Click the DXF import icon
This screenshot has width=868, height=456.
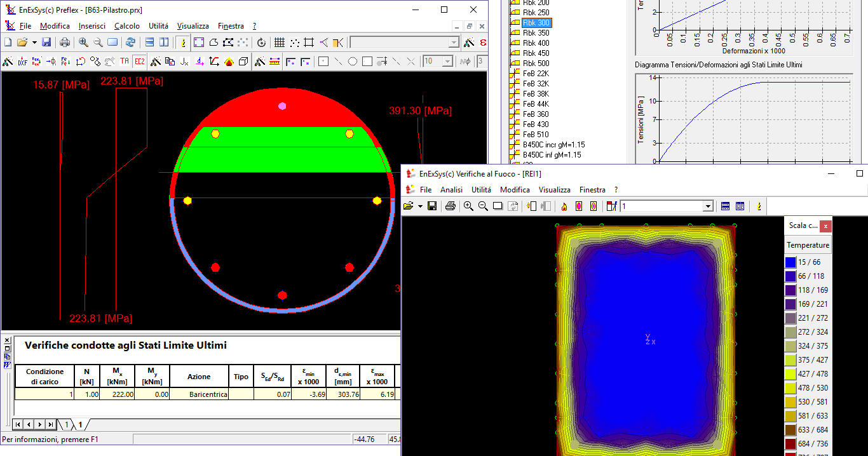[23, 62]
